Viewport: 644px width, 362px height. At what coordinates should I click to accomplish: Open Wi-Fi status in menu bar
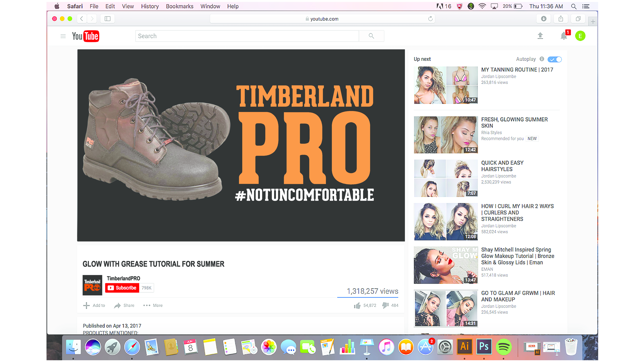pyautogui.click(x=482, y=6)
